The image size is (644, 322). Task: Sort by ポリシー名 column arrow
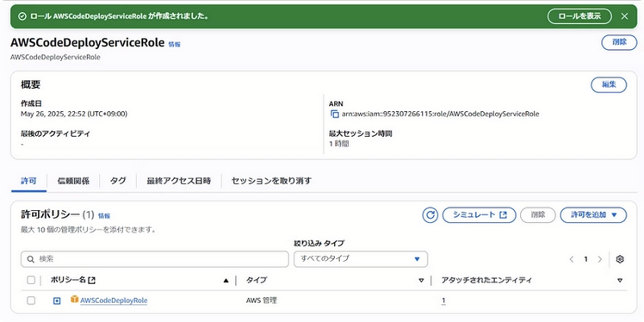point(226,281)
